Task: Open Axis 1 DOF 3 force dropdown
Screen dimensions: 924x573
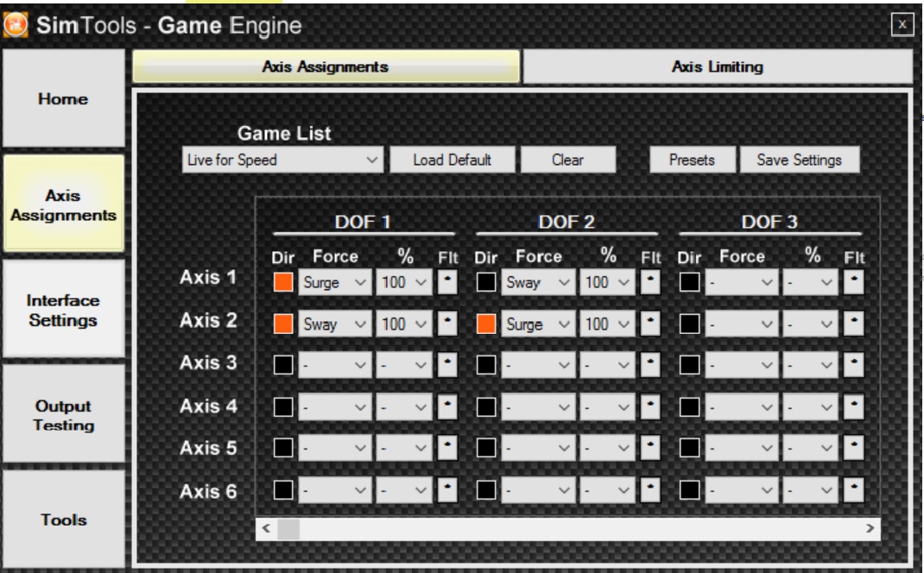Action: click(741, 282)
